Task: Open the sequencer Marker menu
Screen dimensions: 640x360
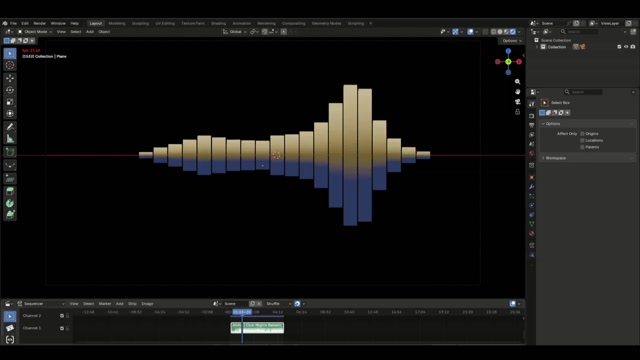Action: 105,304
